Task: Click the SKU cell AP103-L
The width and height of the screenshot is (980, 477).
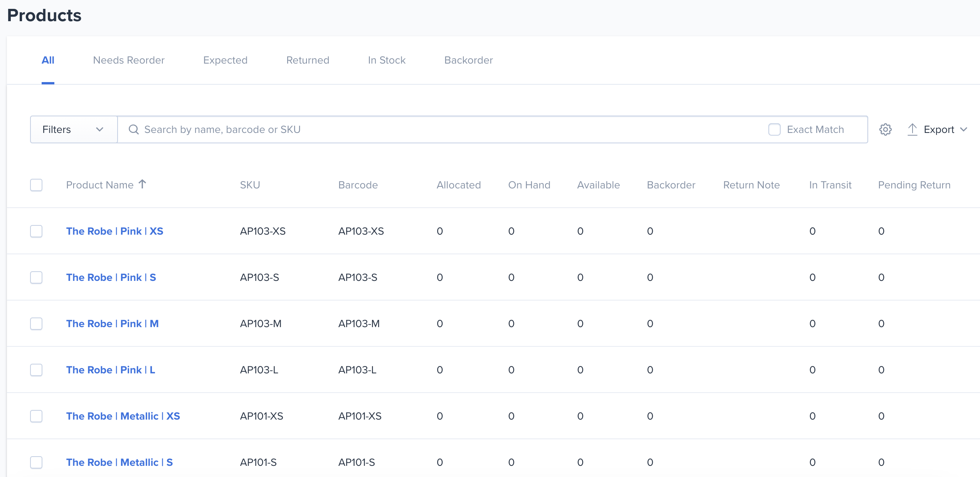Action: coord(259,370)
